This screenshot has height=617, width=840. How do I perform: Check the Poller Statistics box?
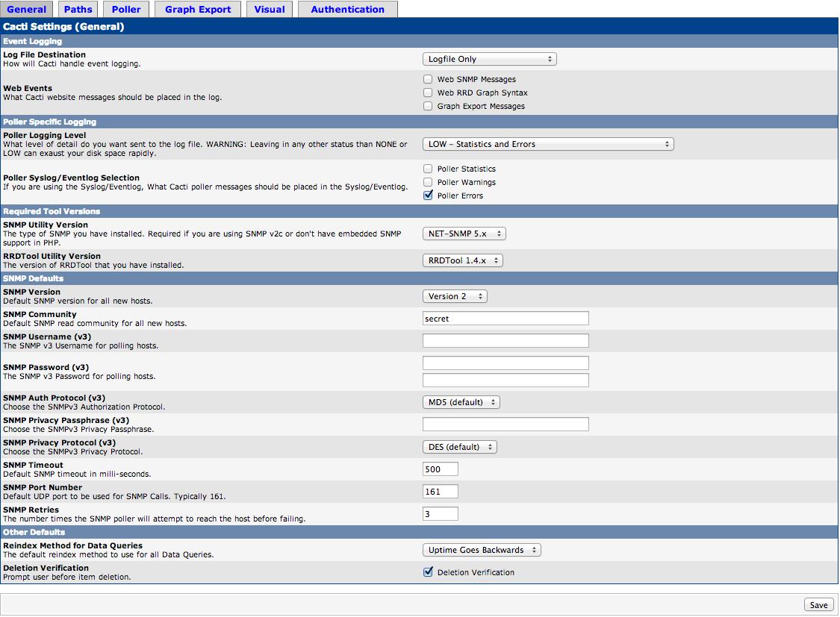click(x=428, y=169)
